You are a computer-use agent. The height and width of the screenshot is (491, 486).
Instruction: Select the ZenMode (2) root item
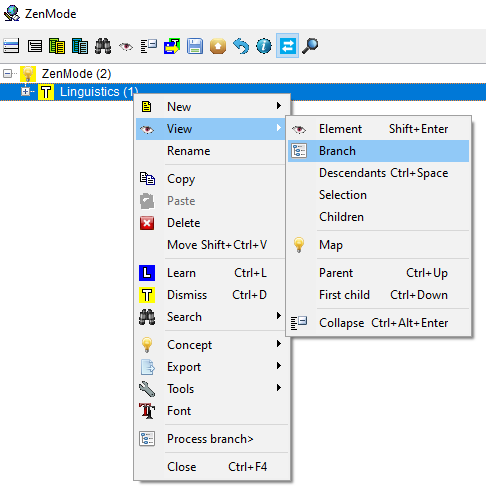pos(76,74)
